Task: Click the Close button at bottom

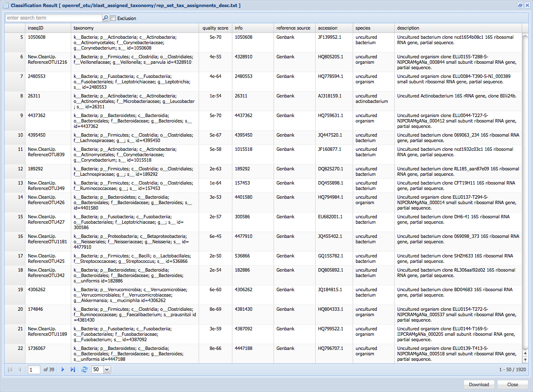Action: pos(513,385)
